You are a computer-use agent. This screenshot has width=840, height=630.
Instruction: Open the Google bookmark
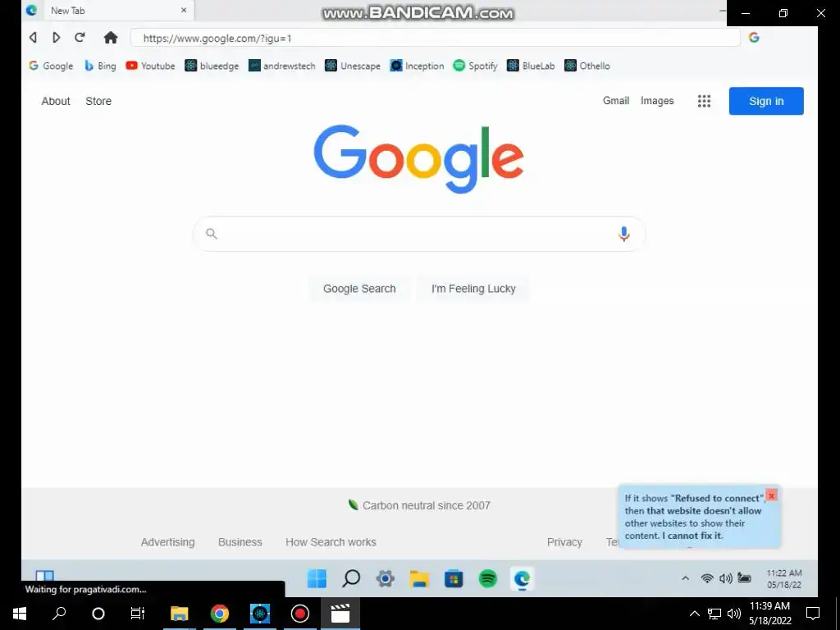click(x=51, y=66)
